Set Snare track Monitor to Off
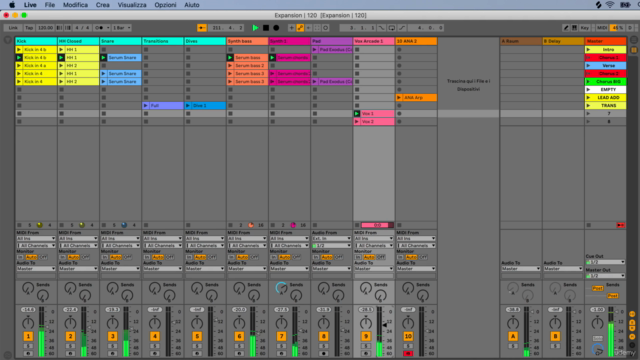 pos(128,257)
